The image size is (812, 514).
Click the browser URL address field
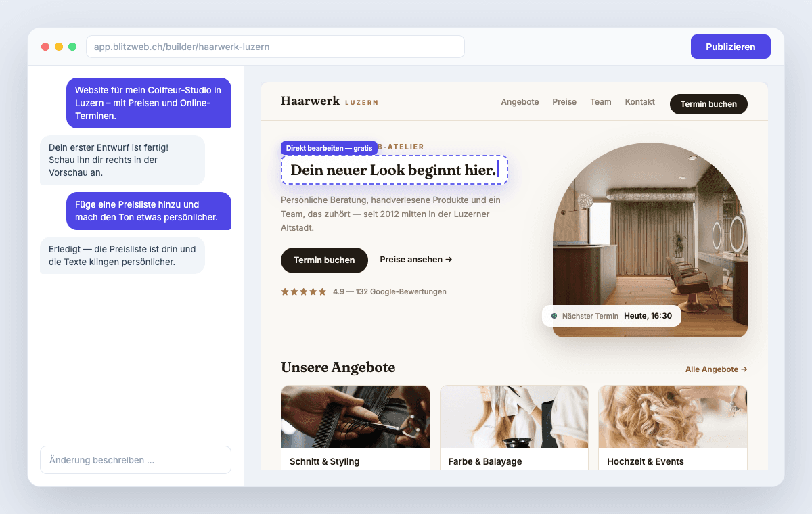pos(275,47)
